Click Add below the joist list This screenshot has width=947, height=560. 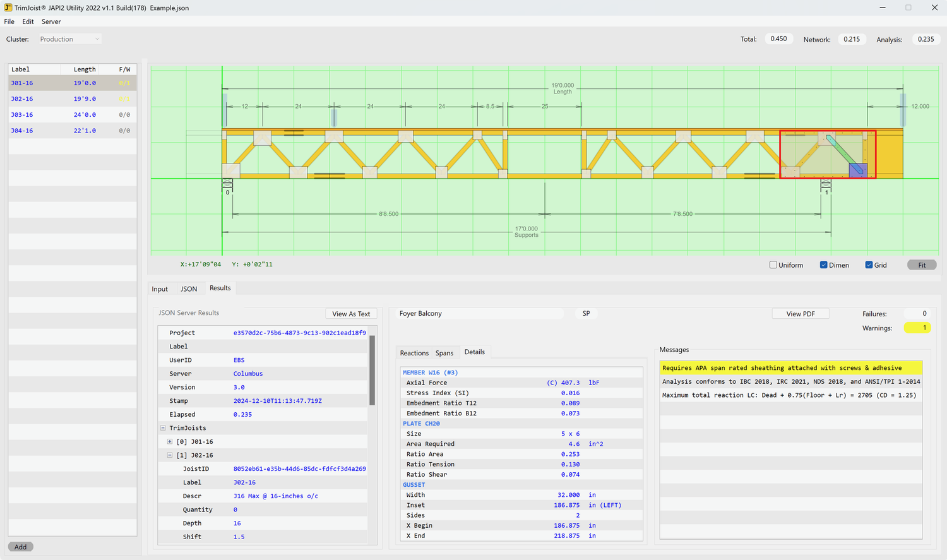[x=20, y=546]
